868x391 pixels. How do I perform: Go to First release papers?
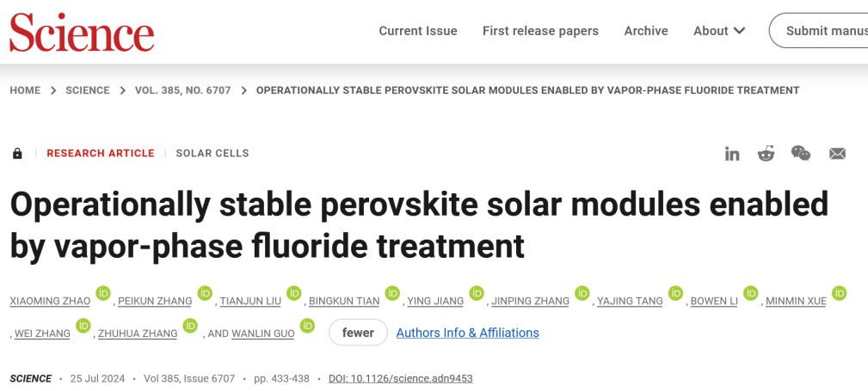pyautogui.click(x=540, y=31)
